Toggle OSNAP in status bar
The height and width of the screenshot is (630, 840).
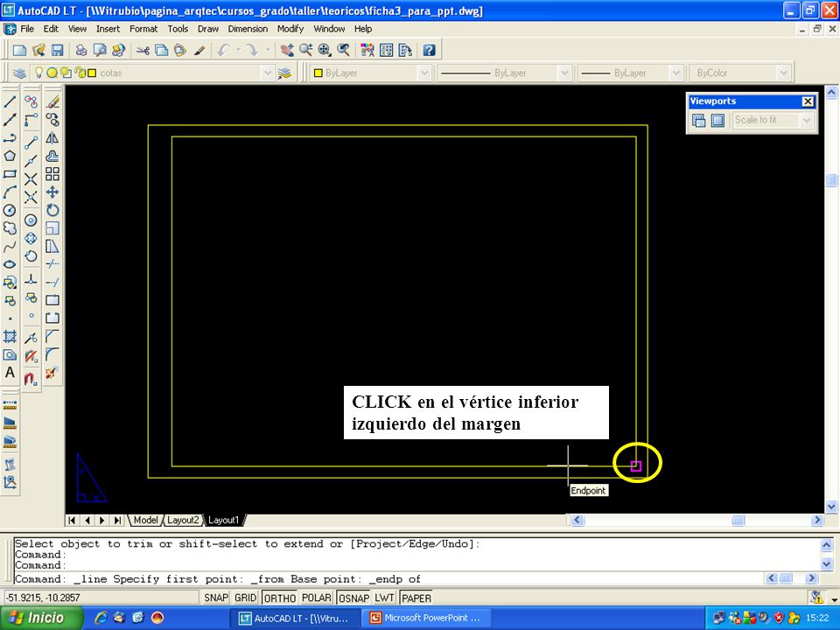coord(353,598)
